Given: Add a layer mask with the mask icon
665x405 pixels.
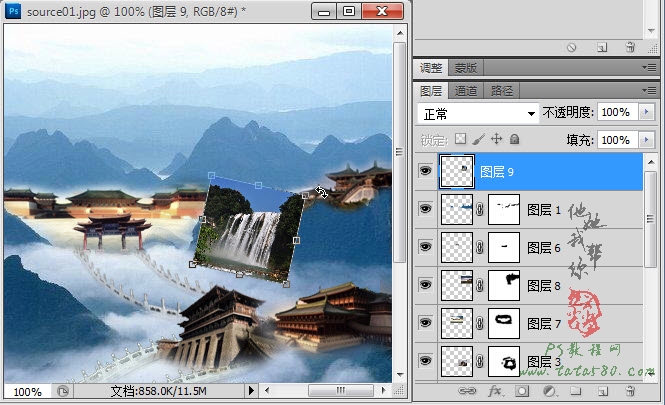Looking at the screenshot, I should [522, 391].
